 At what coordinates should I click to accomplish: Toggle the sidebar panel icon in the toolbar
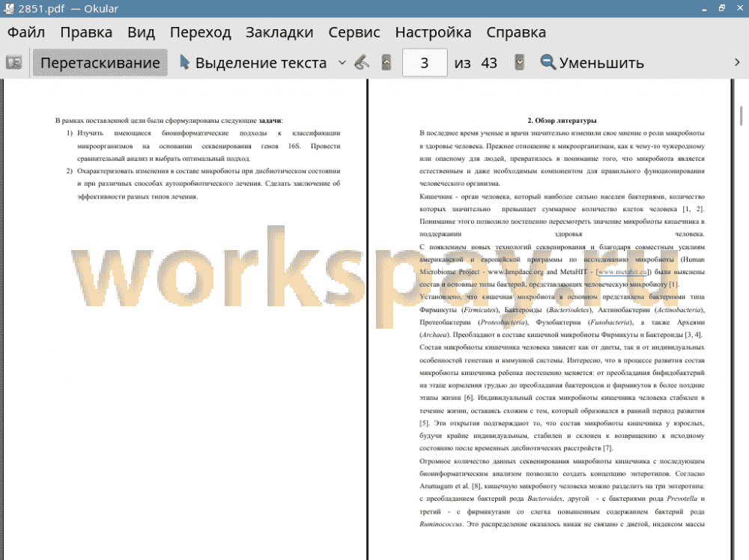click(x=13, y=63)
